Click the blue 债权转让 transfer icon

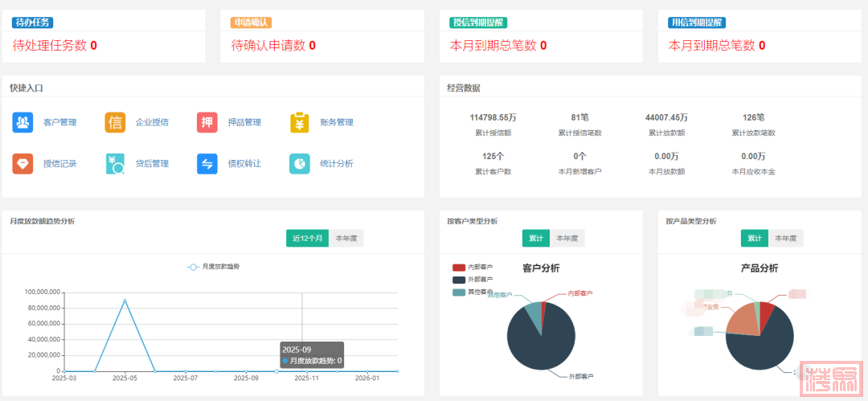207,163
